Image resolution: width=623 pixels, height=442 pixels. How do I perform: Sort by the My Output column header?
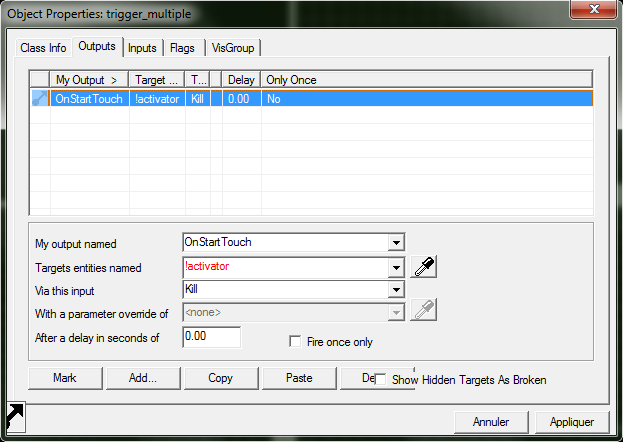[88, 79]
